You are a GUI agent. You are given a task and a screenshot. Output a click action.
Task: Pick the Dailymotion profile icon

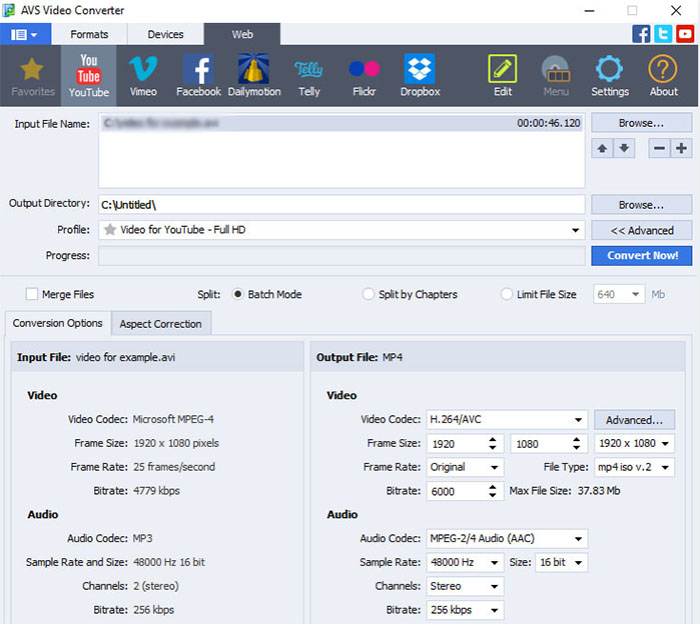point(254,76)
